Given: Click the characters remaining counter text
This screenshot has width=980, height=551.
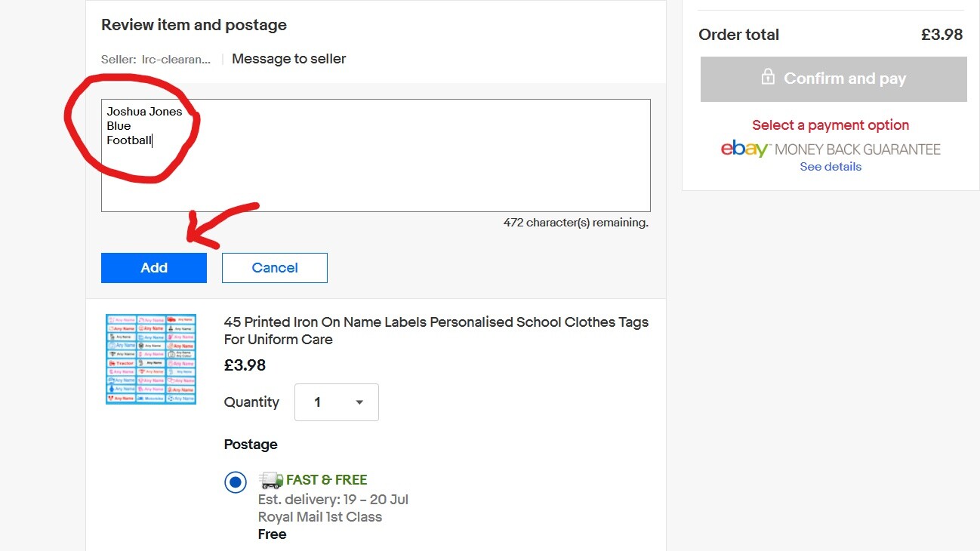Looking at the screenshot, I should (576, 223).
